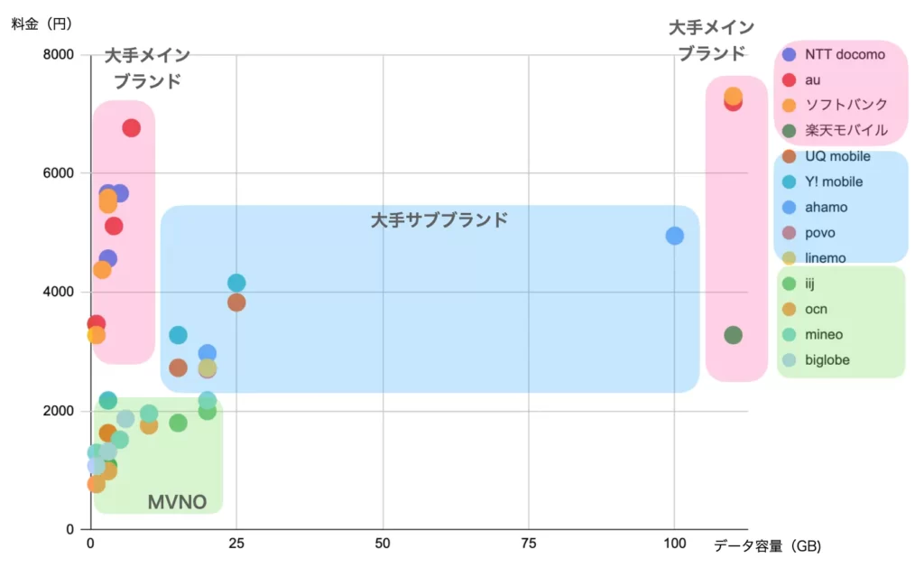Click the mineo legend text label

(824, 334)
